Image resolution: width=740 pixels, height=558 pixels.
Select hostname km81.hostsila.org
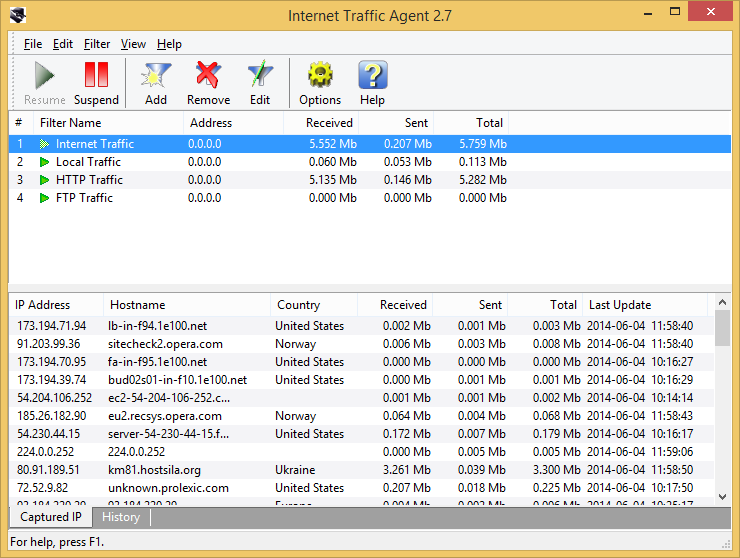point(154,470)
